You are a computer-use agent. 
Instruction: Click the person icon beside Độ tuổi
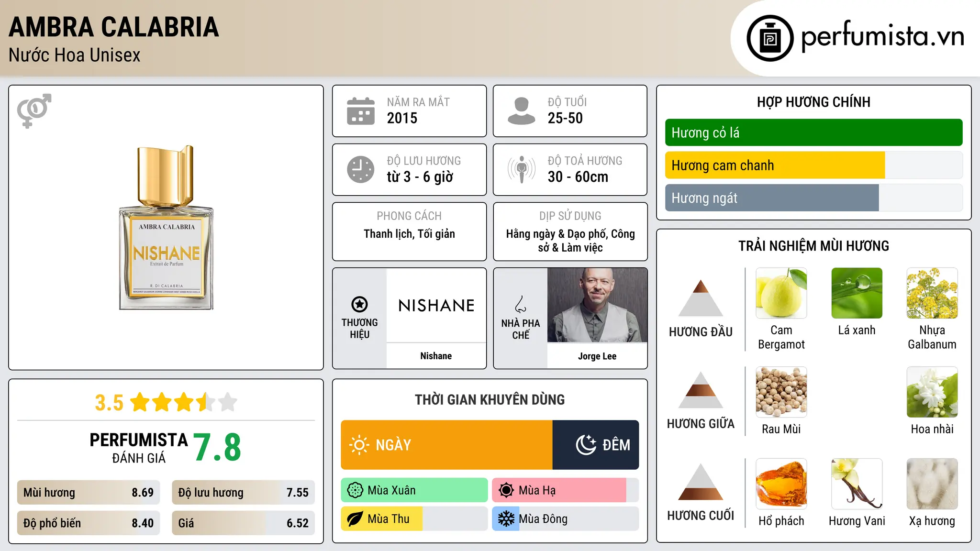(522, 111)
